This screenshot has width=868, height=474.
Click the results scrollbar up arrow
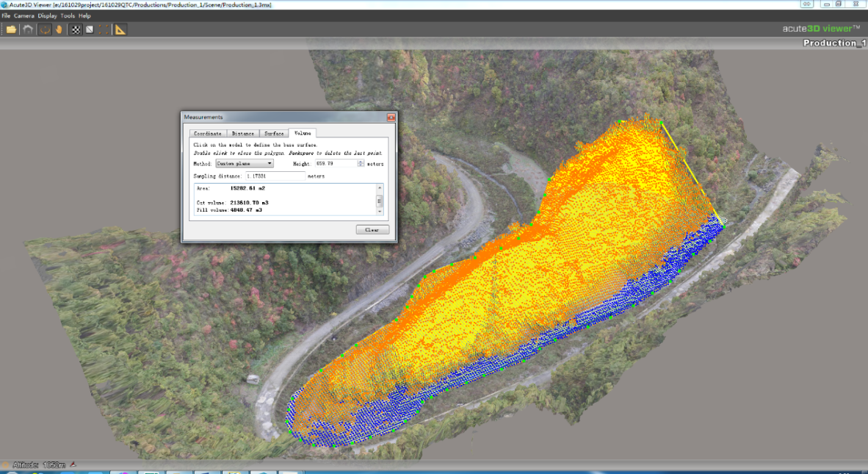point(380,188)
